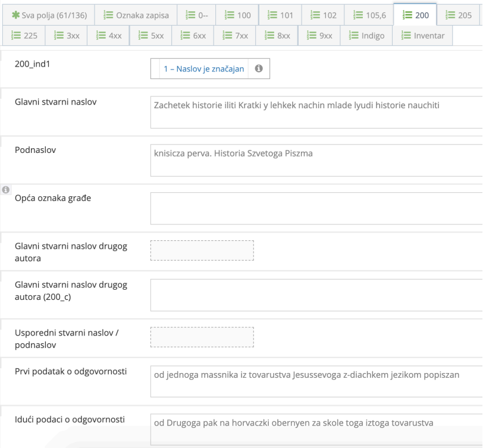Click into Prvi podatak o odgovornosti field

(315, 381)
